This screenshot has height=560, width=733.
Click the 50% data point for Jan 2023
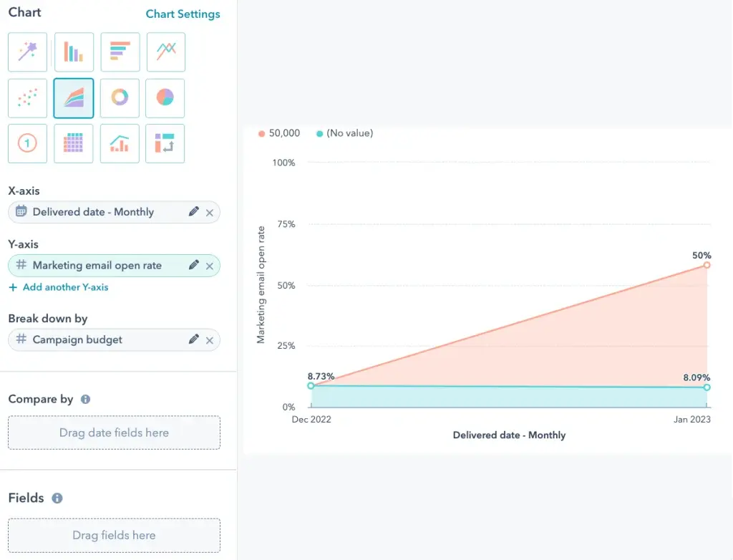(x=707, y=265)
